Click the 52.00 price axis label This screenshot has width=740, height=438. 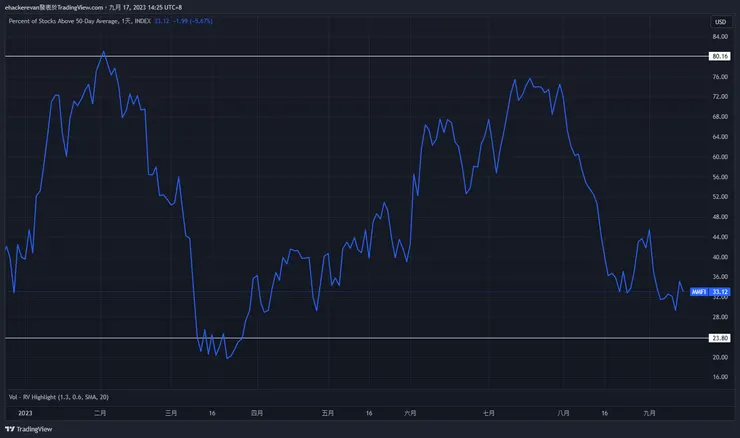point(720,197)
